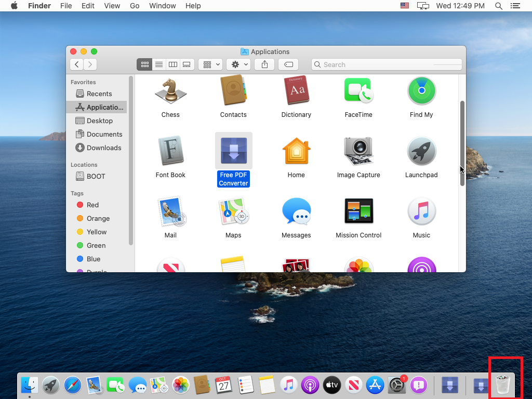The image size is (532, 399).
Task: Launch the App Store from the Dock
Action: (x=375, y=385)
